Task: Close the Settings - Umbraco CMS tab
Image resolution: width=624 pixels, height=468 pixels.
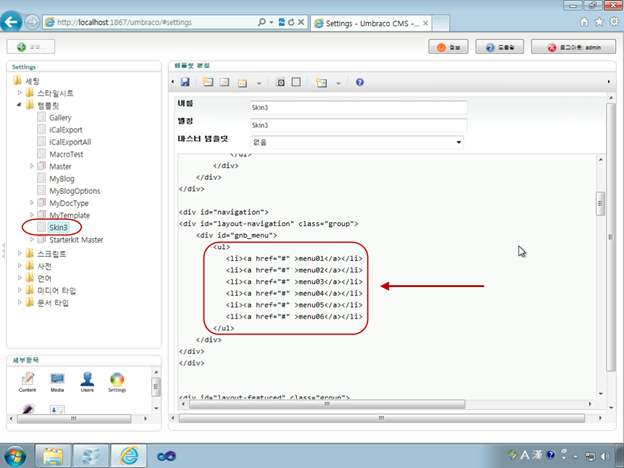Action: [x=425, y=23]
